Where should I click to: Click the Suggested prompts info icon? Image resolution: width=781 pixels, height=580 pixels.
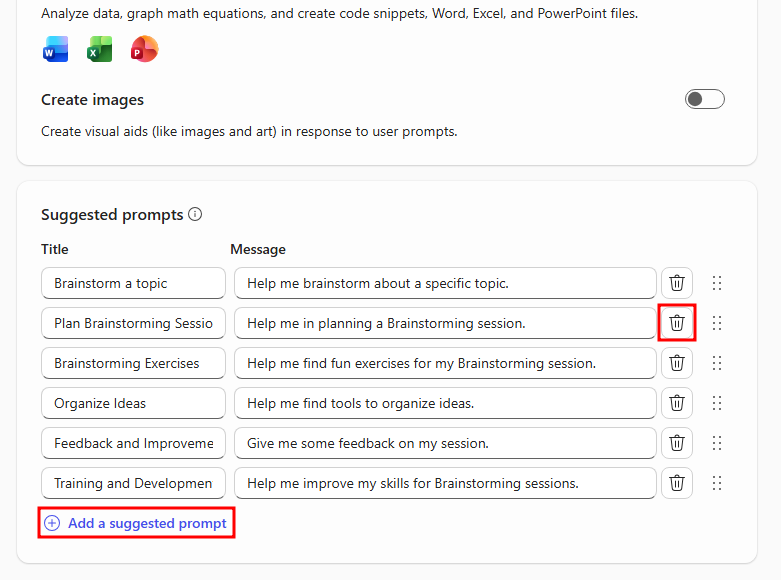click(195, 214)
